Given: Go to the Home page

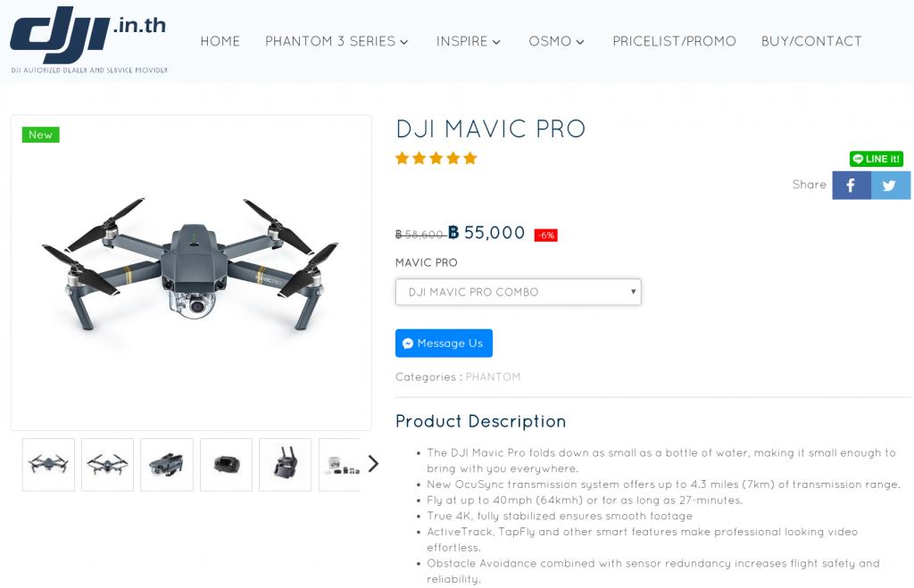Looking at the screenshot, I should coord(220,41).
